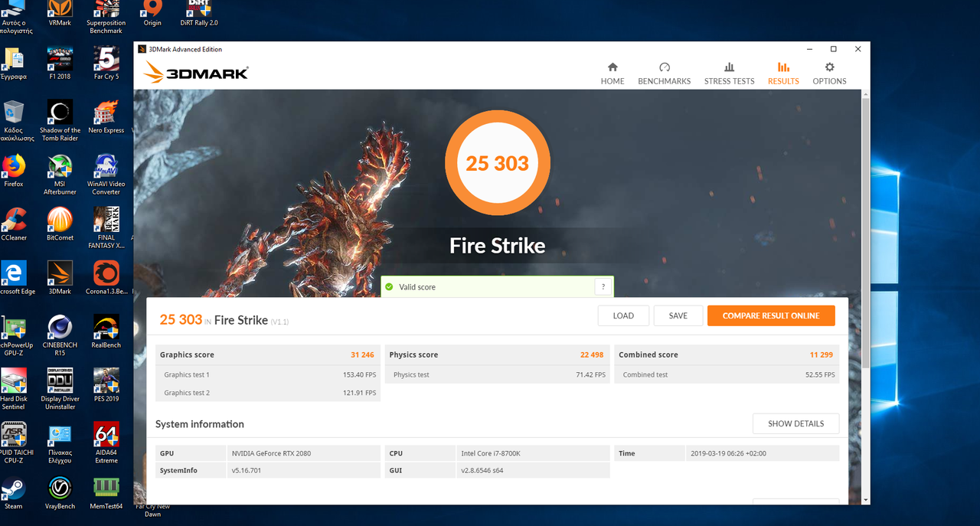Go to the HOME tab in 3DMark
980x526 pixels.
click(612, 74)
